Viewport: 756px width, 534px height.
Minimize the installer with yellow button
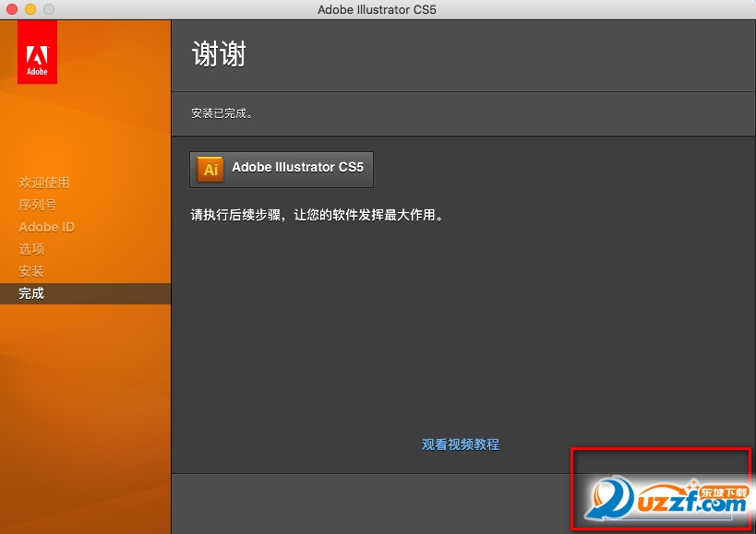tap(30, 9)
